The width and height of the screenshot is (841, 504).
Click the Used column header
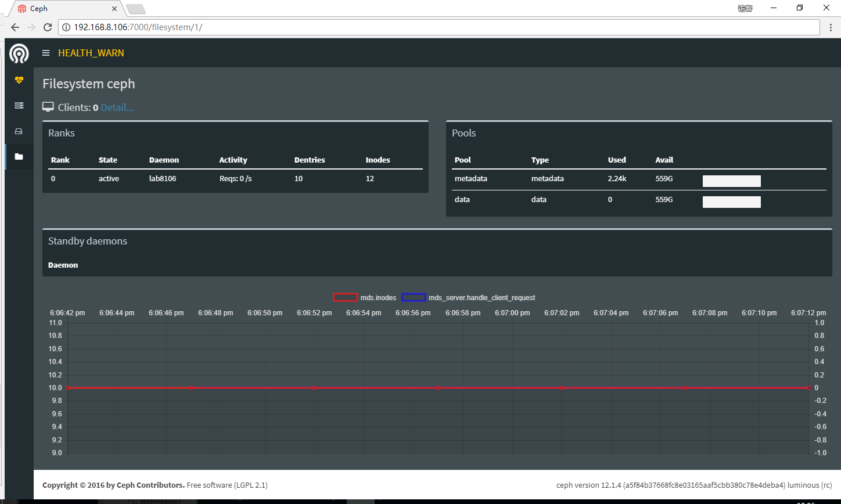(x=617, y=160)
